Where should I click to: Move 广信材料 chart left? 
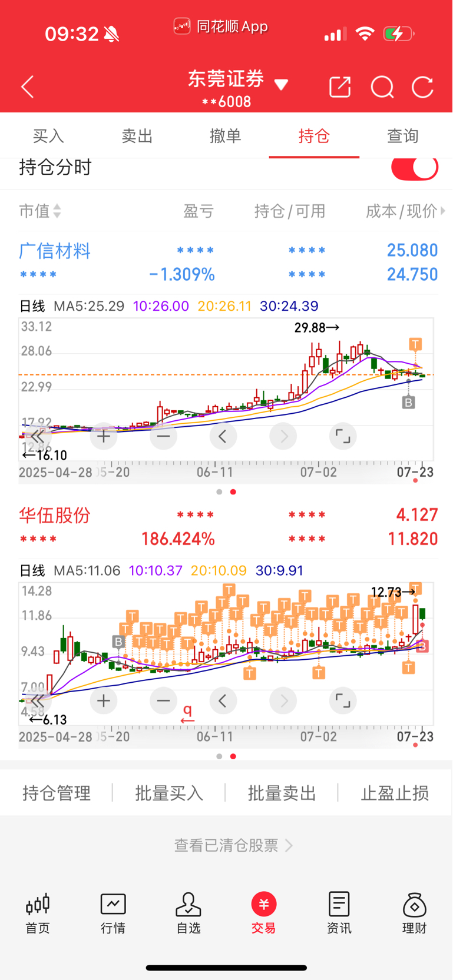coord(223,436)
